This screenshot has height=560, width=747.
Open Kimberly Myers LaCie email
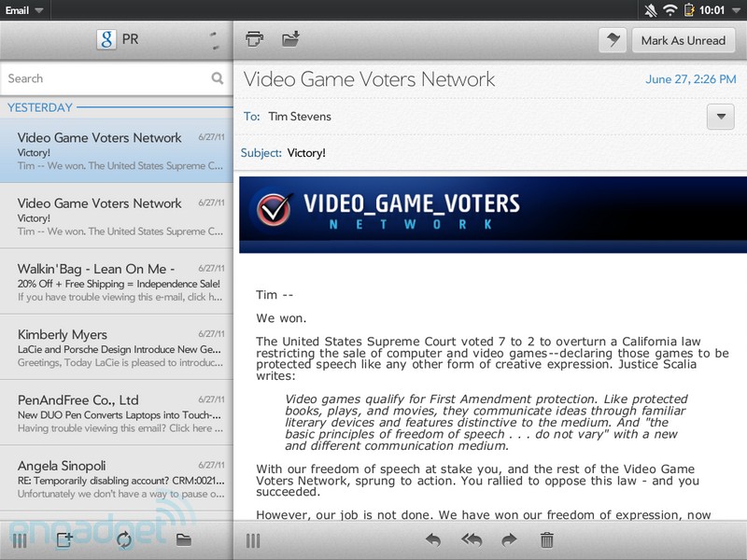117,347
